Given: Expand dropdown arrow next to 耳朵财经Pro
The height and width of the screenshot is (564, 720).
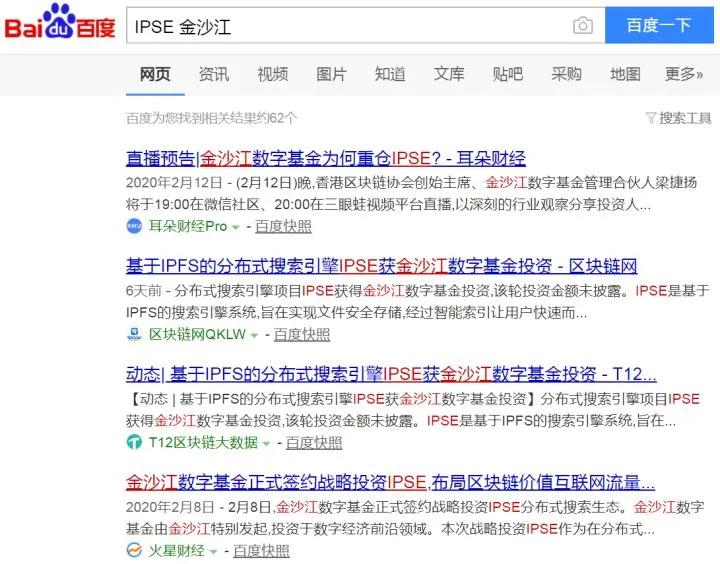Looking at the screenshot, I should [x=236, y=227].
